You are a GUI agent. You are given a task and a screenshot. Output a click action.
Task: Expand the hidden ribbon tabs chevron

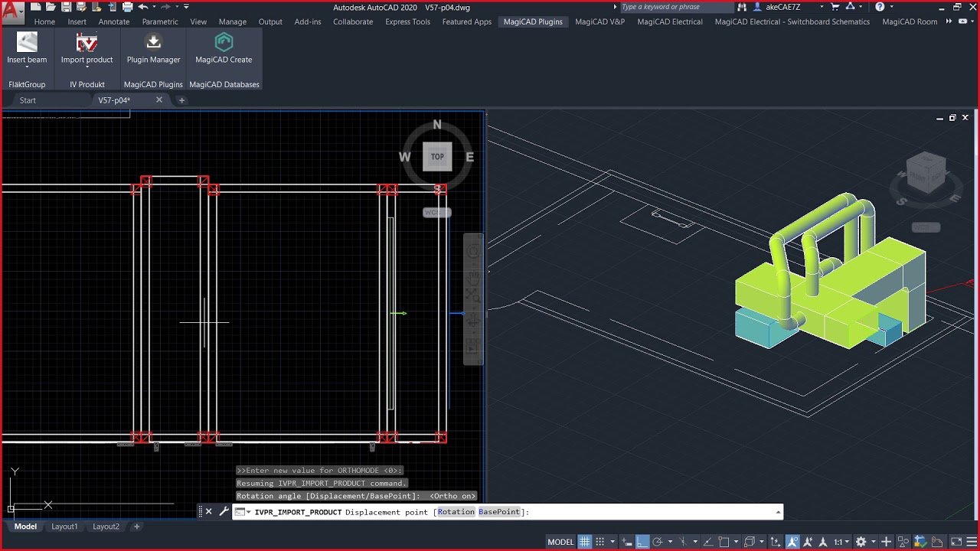[x=949, y=21]
